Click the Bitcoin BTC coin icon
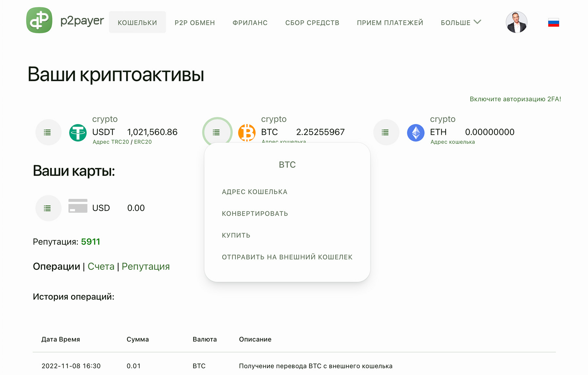This screenshot has width=588, height=375. tap(247, 132)
